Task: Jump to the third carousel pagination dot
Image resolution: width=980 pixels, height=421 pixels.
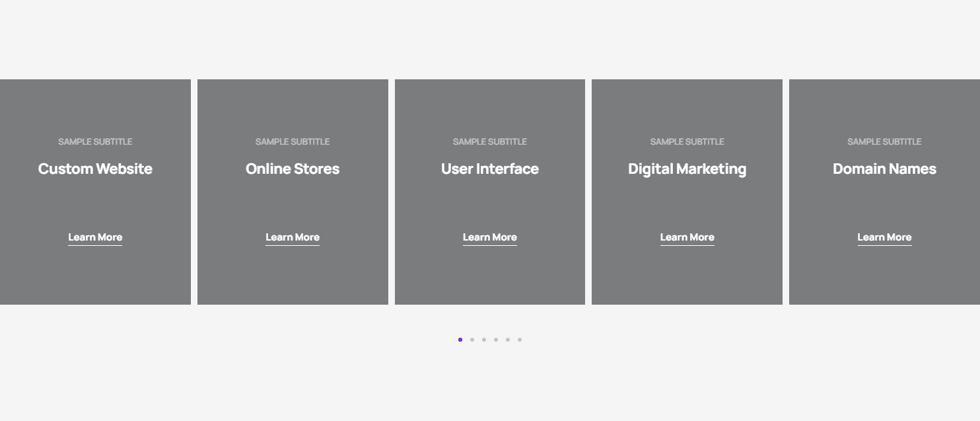Action: [x=484, y=340]
